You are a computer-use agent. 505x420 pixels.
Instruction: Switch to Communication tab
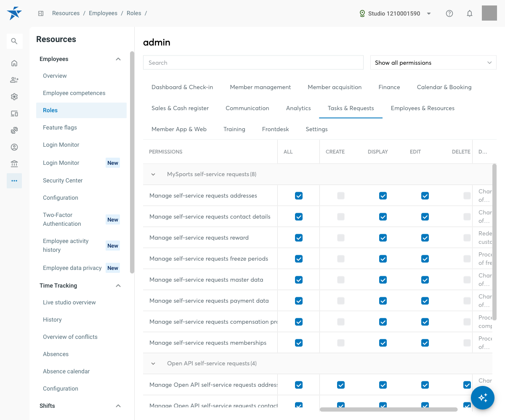(247, 108)
